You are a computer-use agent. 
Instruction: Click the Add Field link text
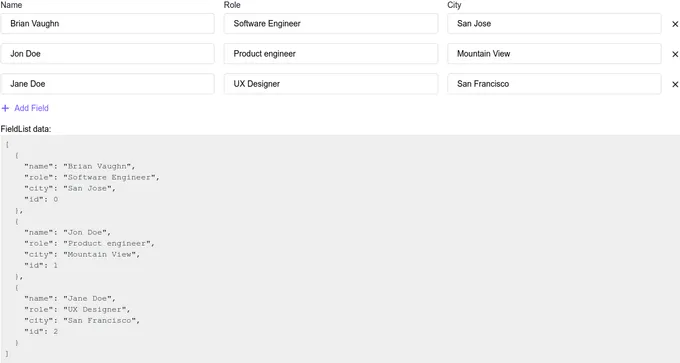(31, 108)
